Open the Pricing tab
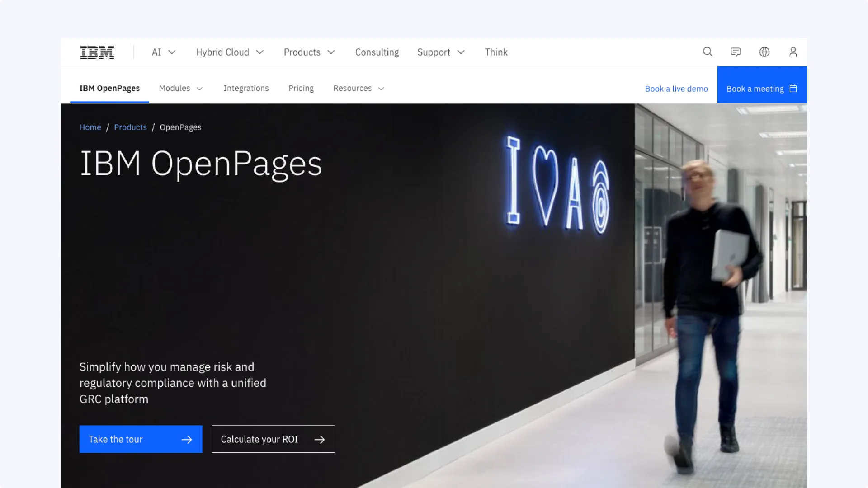Screen dimensions: 868x488 [x=301, y=89]
